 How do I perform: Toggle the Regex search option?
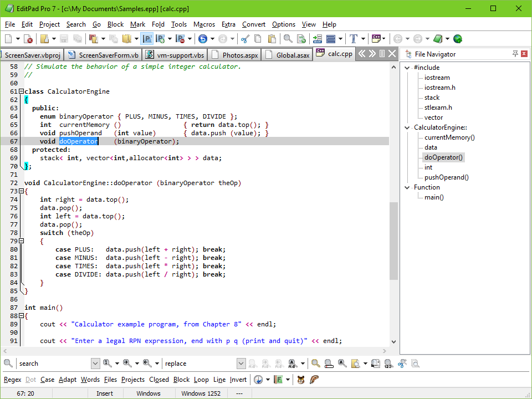tap(13, 379)
